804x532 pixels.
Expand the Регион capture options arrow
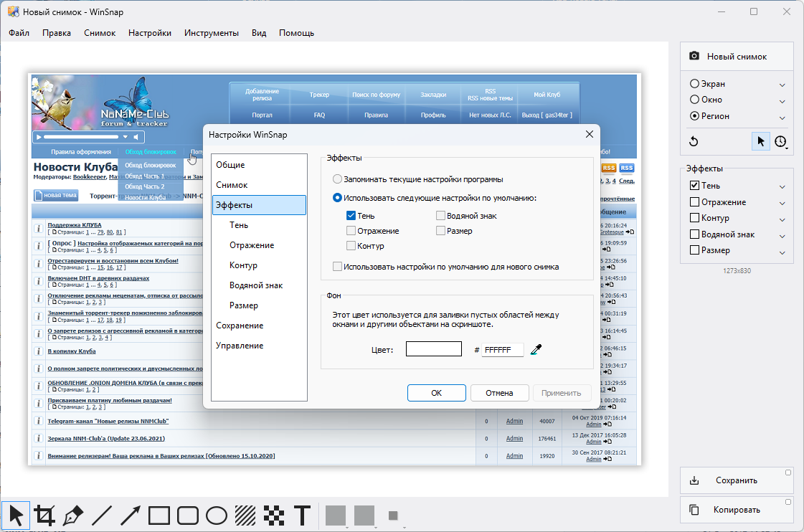(x=782, y=117)
